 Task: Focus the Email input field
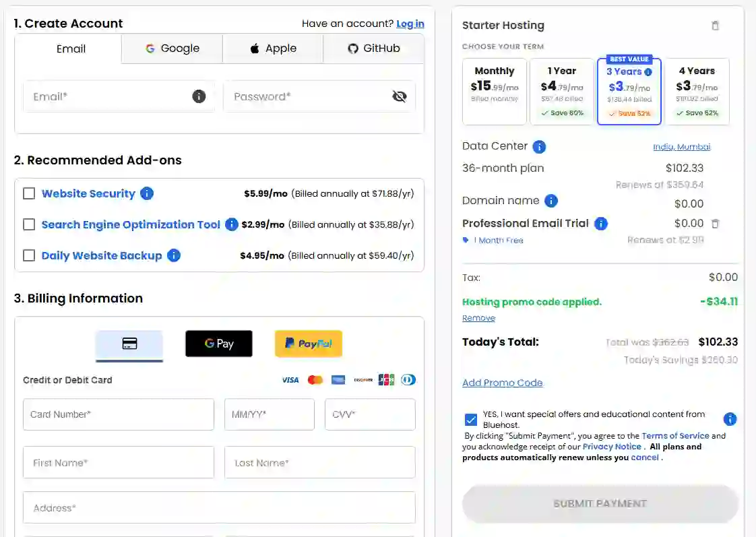[x=119, y=96]
